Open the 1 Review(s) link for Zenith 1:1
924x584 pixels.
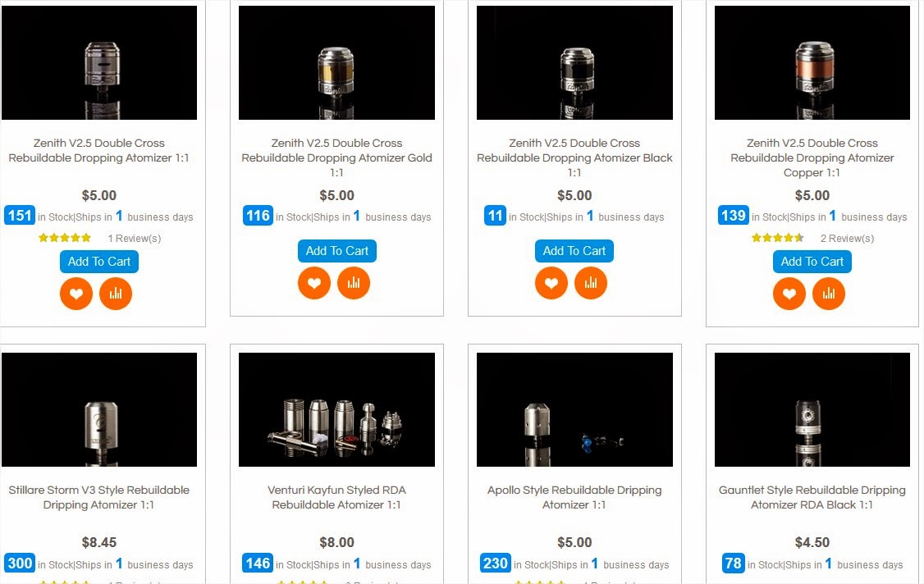pos(135,239)
